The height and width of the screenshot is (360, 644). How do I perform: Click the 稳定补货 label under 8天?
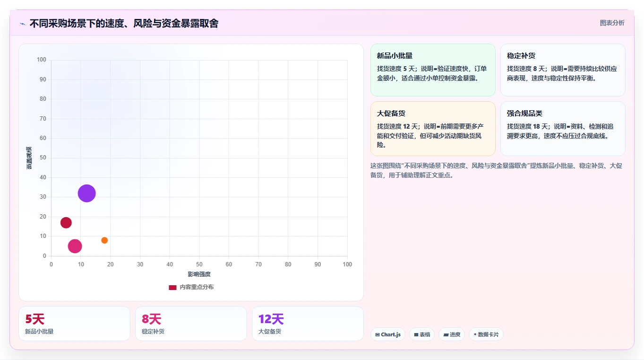pyautogui.click(x=153, y=332)
